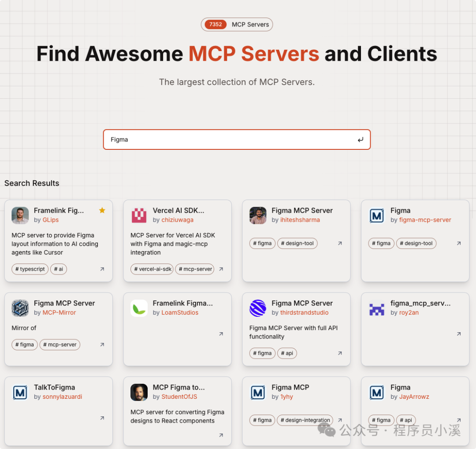
Task: Open author link ihiteshsharma
Action: [x=300, y=220]
